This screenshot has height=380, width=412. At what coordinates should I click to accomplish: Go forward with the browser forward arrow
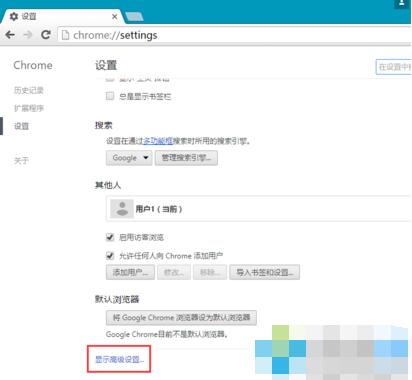coord(28,35)
